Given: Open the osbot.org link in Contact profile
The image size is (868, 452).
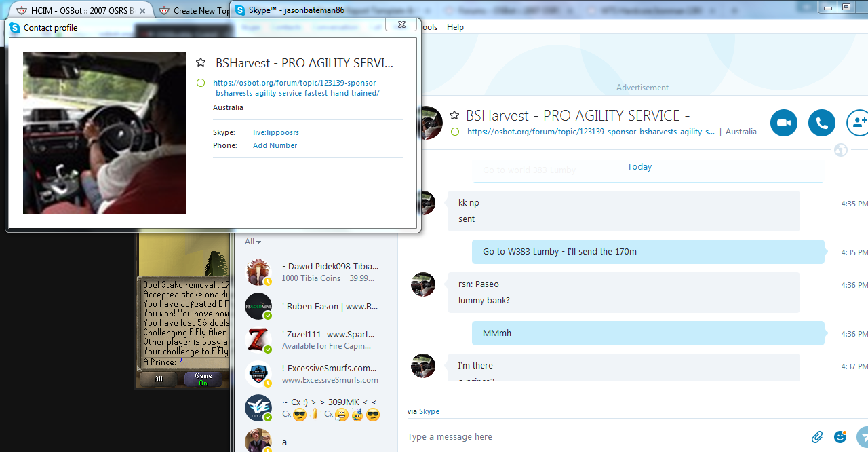Looking at the screenshot, I should [x=296, y=88].
